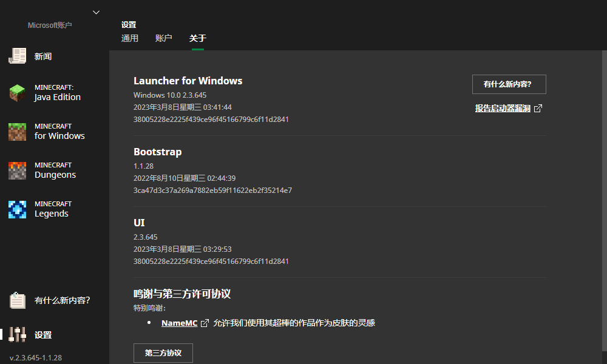Screen dimensions: 607x364
Task: Open the 报告启动器漏洞 link
Action: point(503,109)
